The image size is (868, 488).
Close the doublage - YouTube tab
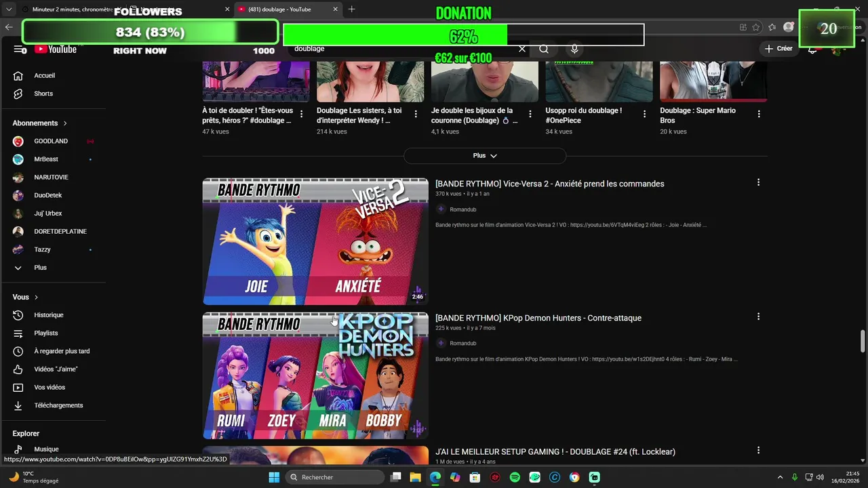point(335,9)
